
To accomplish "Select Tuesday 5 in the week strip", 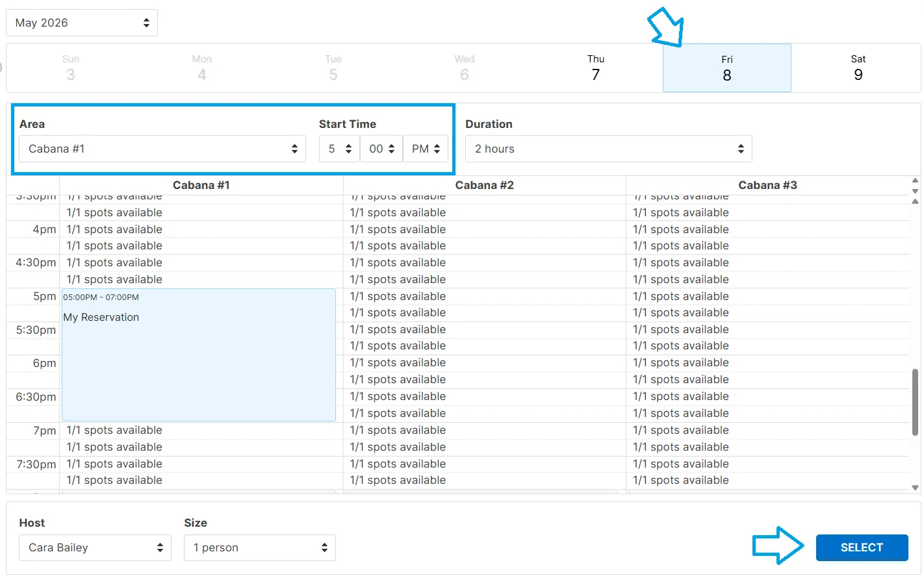I will tap(333, 68).
